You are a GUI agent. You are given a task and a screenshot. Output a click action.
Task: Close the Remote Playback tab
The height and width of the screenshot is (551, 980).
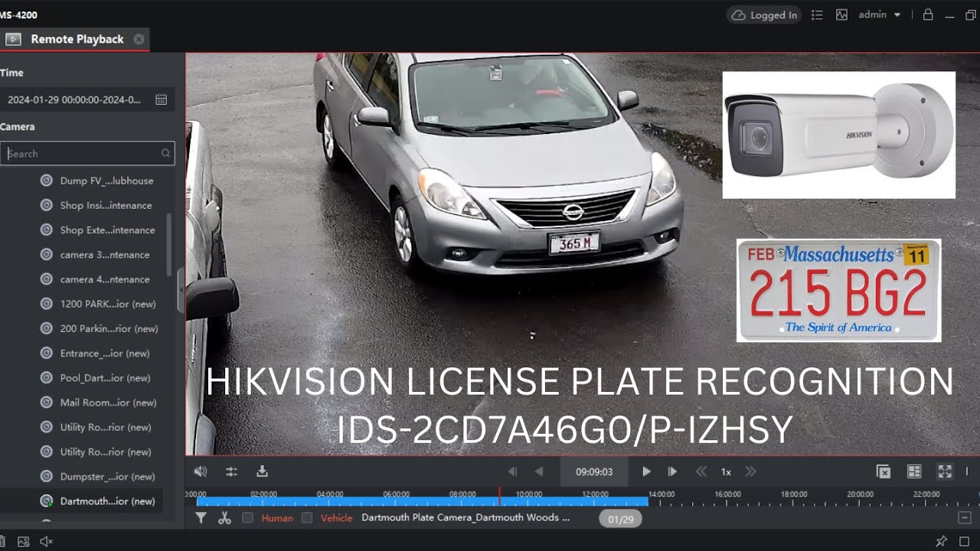(139, 39)
